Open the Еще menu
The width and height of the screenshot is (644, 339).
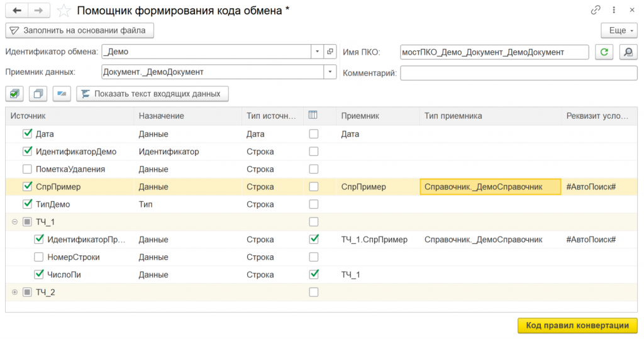619,30
